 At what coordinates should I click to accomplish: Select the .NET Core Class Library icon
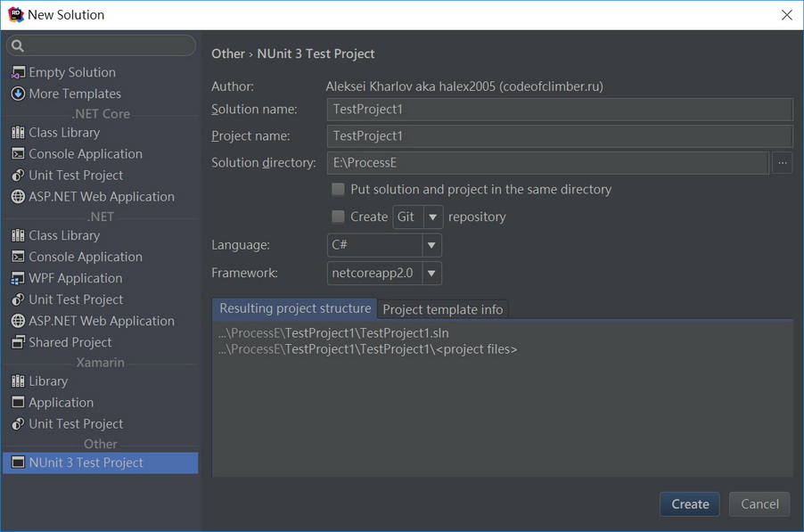click(18, 133)
